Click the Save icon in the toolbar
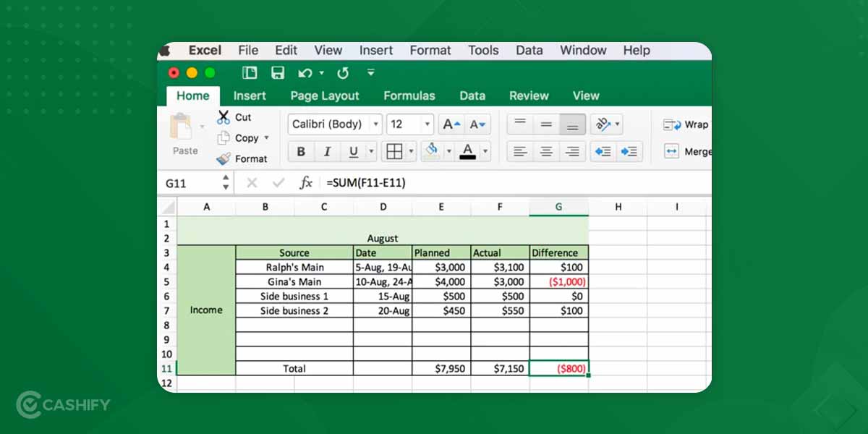This screenshot has height=434, width=868. coord(277,72)
